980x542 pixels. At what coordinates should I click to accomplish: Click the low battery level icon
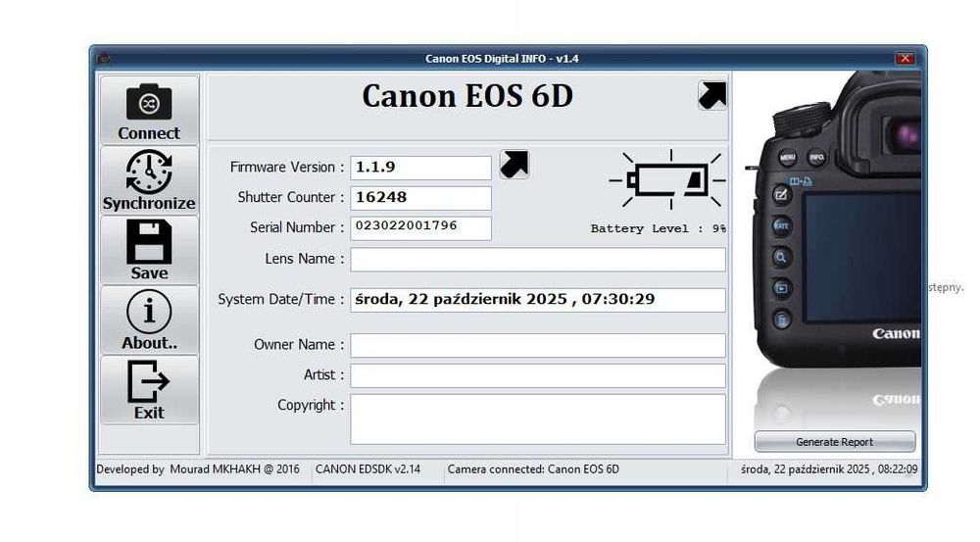tap(667, 180)
